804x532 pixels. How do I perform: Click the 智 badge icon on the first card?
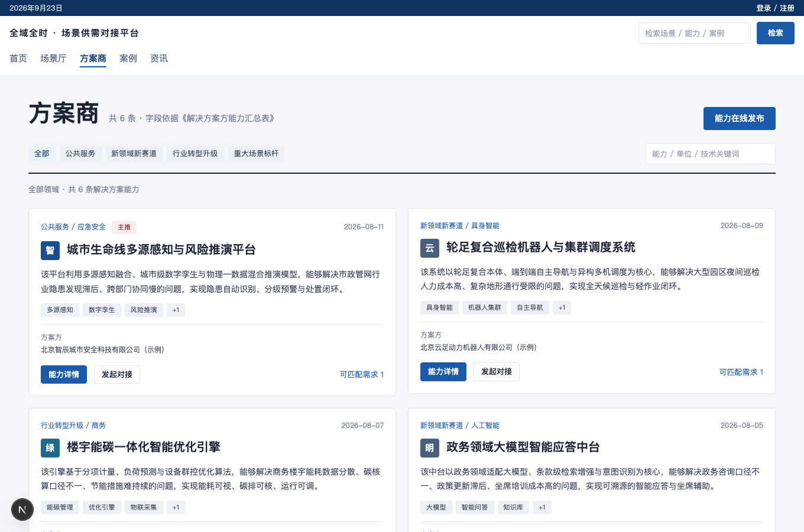pyautogui.click(x=50, y=251)
